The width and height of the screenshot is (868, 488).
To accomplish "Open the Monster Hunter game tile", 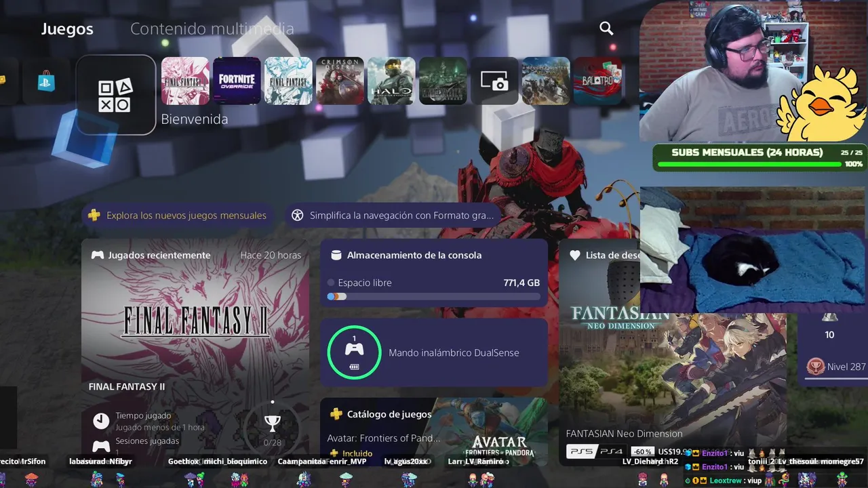I will [x=546, y=81].
